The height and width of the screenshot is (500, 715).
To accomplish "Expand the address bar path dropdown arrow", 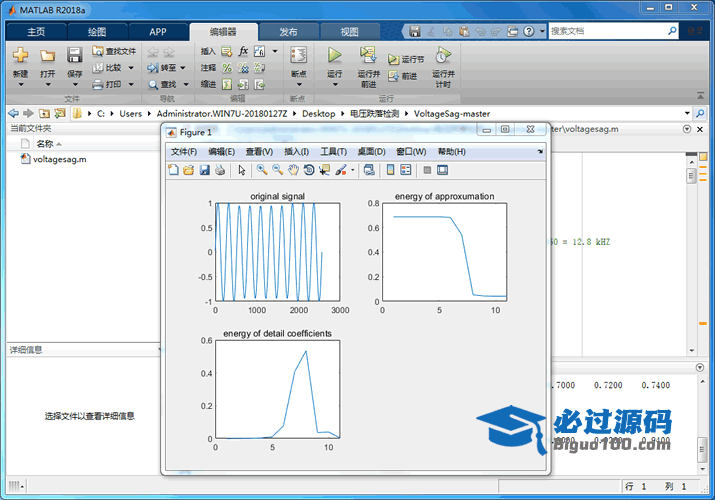I will (x=687, y=113).
